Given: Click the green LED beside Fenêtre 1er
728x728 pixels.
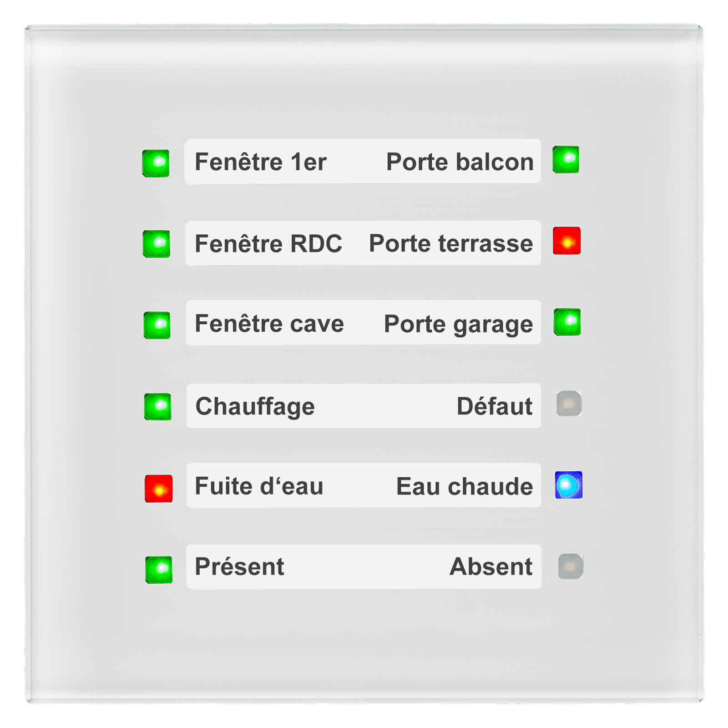Looking at the screenshot, I should click(156, 163).
